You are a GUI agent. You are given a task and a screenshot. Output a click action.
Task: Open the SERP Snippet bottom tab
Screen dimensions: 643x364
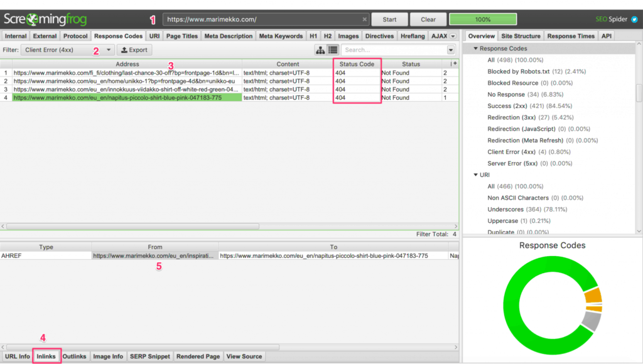point(149,356)
